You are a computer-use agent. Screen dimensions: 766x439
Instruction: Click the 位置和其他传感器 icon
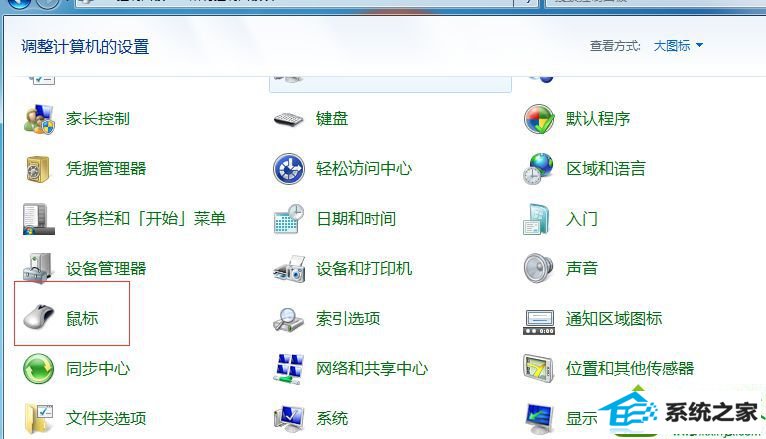(x=538, y=368)
